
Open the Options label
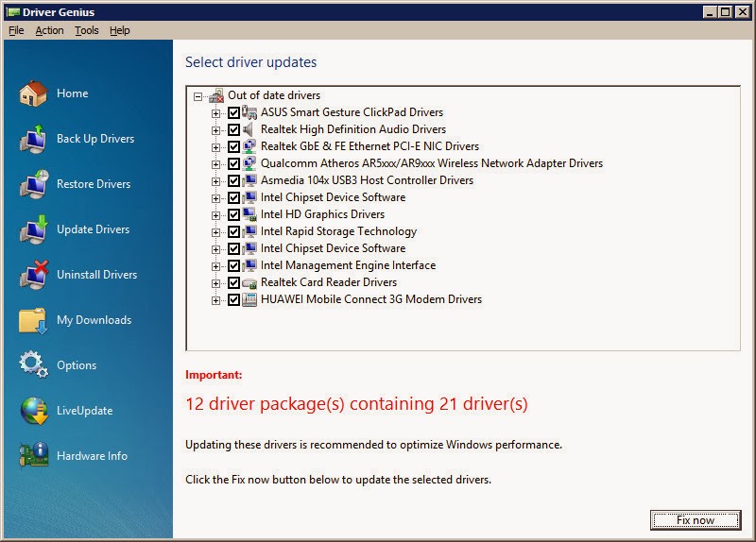click(x=77, y=365)
